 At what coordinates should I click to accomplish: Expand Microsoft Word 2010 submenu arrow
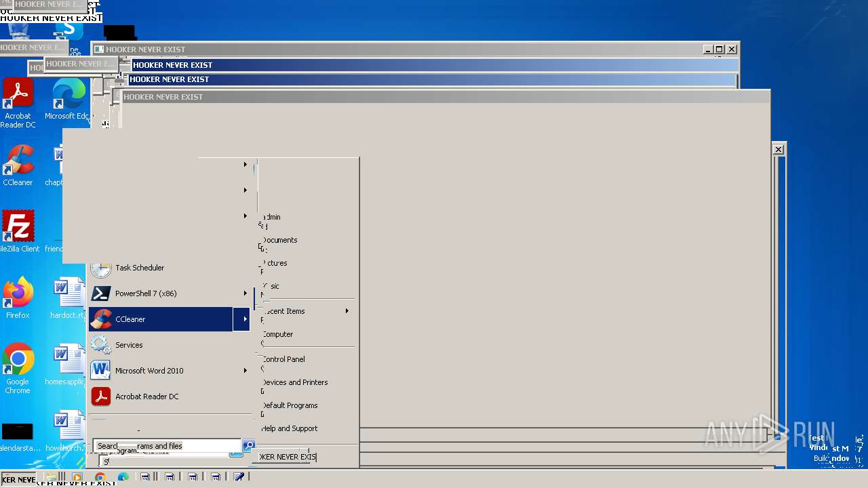tap(245, 371)
